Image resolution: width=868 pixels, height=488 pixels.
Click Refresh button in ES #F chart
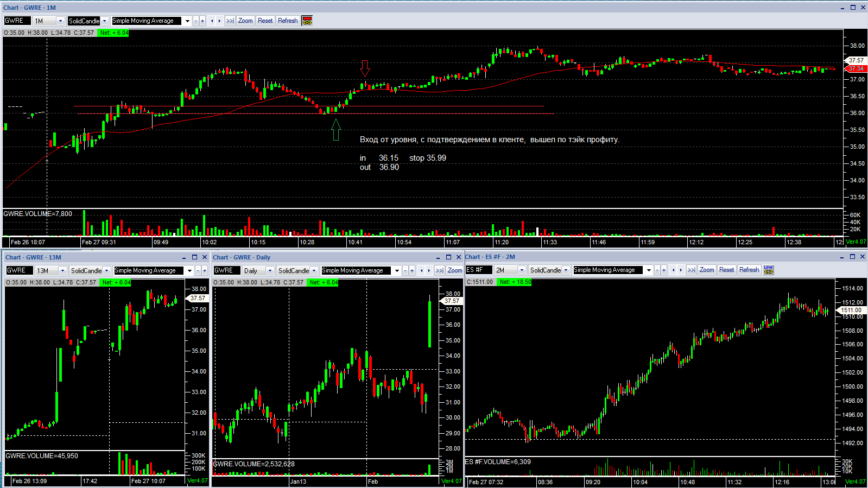749,270
